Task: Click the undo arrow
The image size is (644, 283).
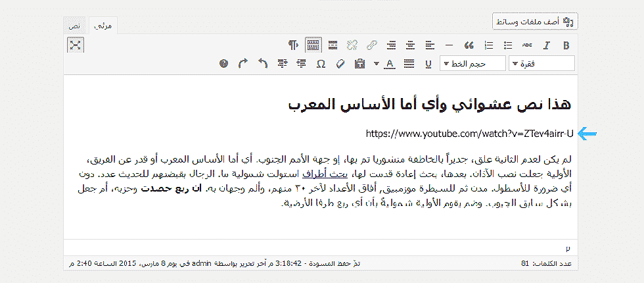Action: pos(263,64)
